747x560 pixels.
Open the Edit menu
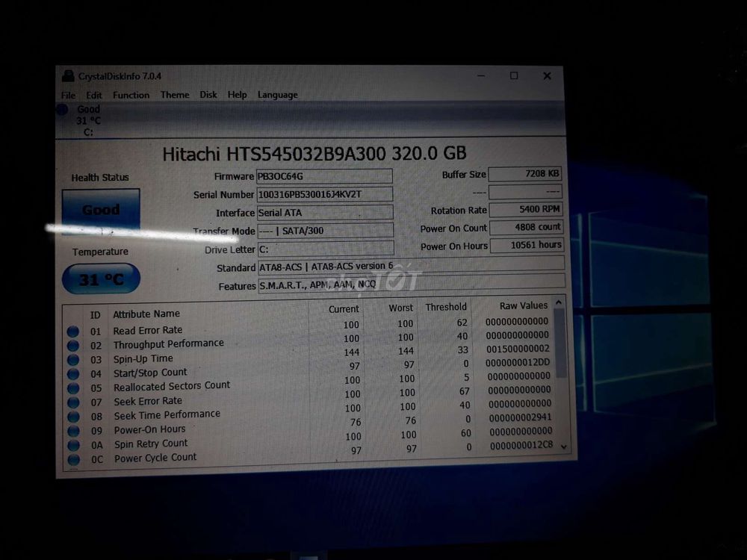94,96
